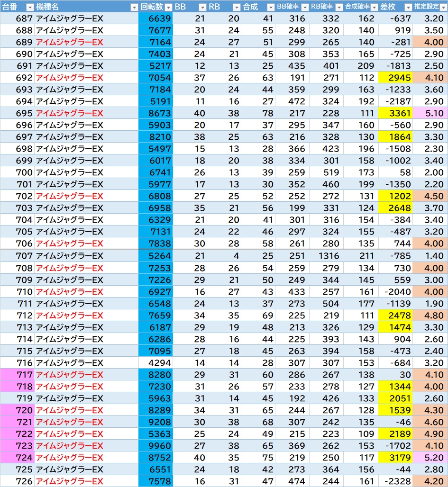Viewport: 448px width, 487px height.
Task: Select rotation count cell 9208
Action: pos(155,422)
